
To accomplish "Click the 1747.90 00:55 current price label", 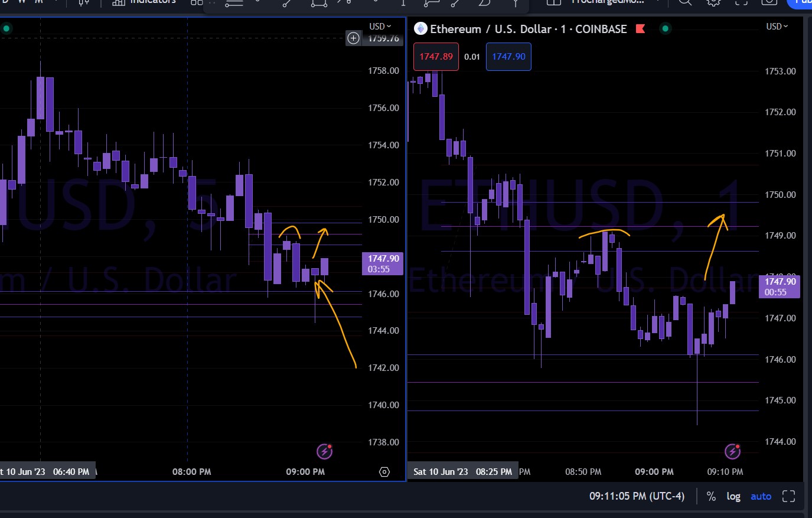I will tap(780, 286).
